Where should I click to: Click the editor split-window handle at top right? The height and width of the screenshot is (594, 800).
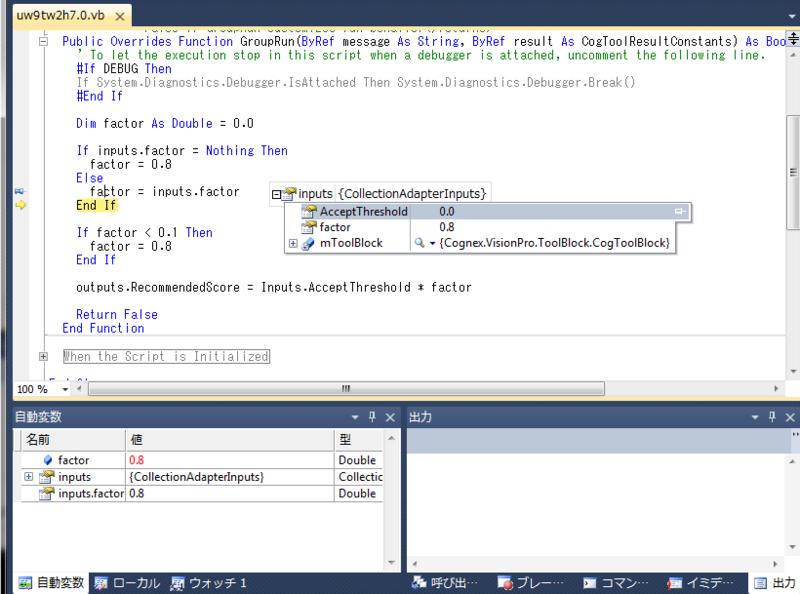pos(793,38)
